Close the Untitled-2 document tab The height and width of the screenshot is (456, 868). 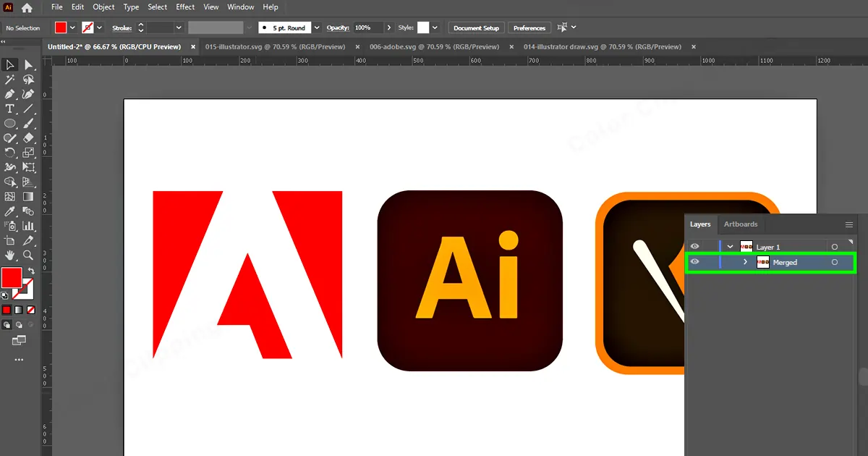point(192,46)
